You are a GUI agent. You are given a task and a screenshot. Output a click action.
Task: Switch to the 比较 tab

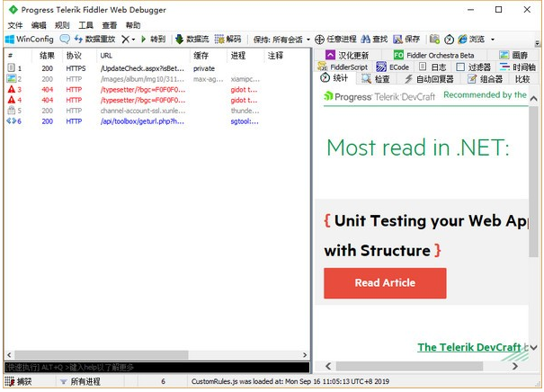point(522,79)
